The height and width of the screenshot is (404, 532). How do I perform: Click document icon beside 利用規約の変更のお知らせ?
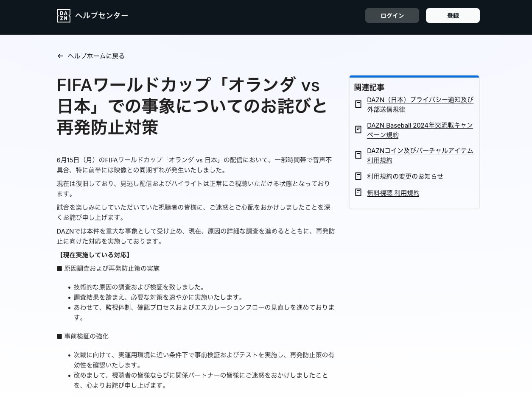(358, 176)
